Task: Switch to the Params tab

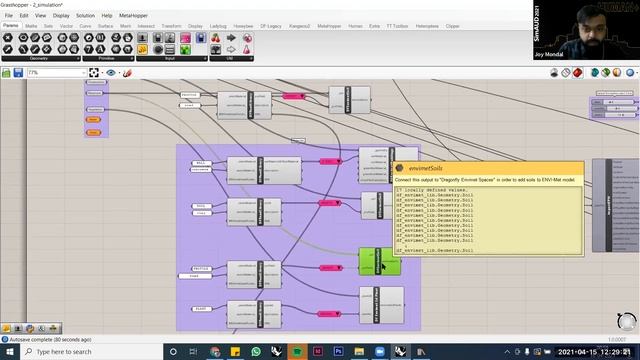Action: 11,26
